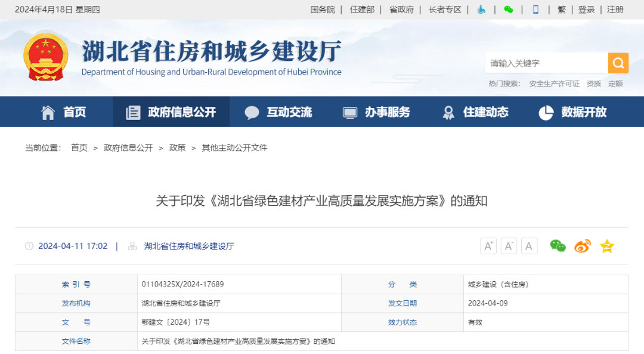The image size is (644, 354).
Task: Open the accessibility wheelchair icon in top bar
Action: click(481, 10)
